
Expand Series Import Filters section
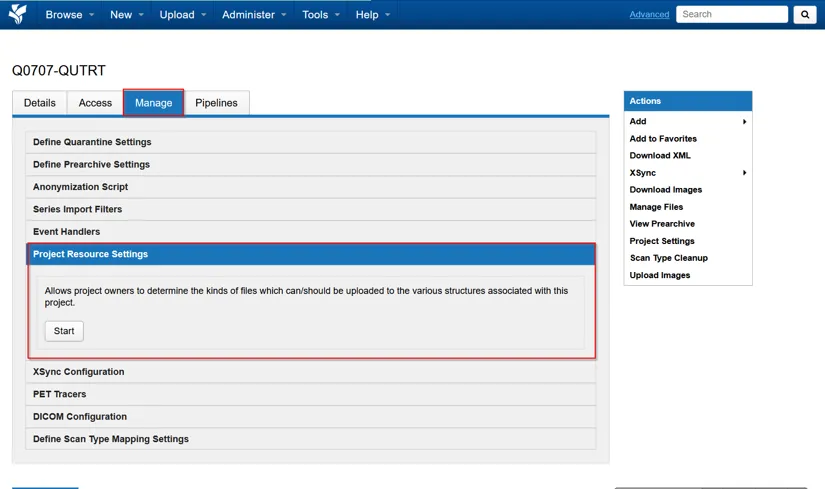310,209
